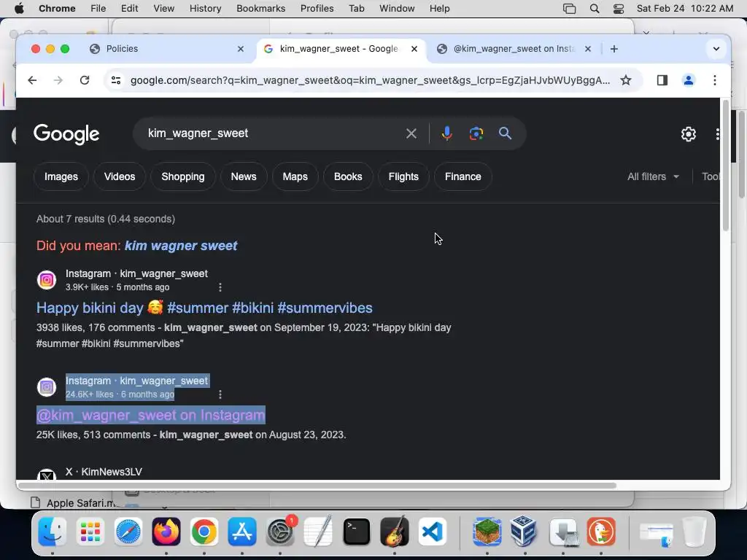Image resolution: width=747 pixels, height=560 pixels.
Task: Click suggestion kim wagner sweet
Action: pos(181,246)
